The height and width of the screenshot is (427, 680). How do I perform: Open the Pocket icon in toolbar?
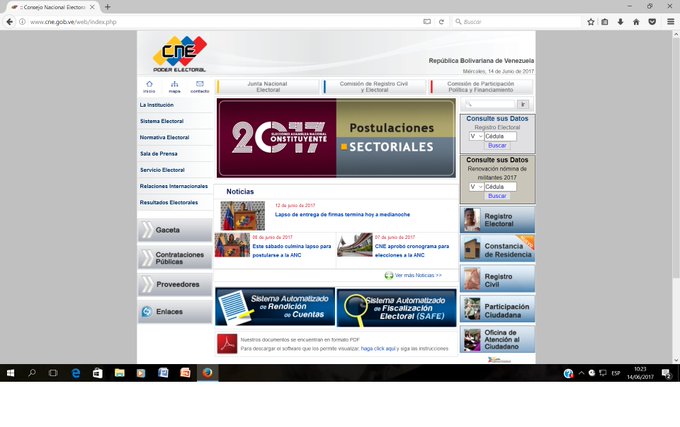(x=652, y=22)
